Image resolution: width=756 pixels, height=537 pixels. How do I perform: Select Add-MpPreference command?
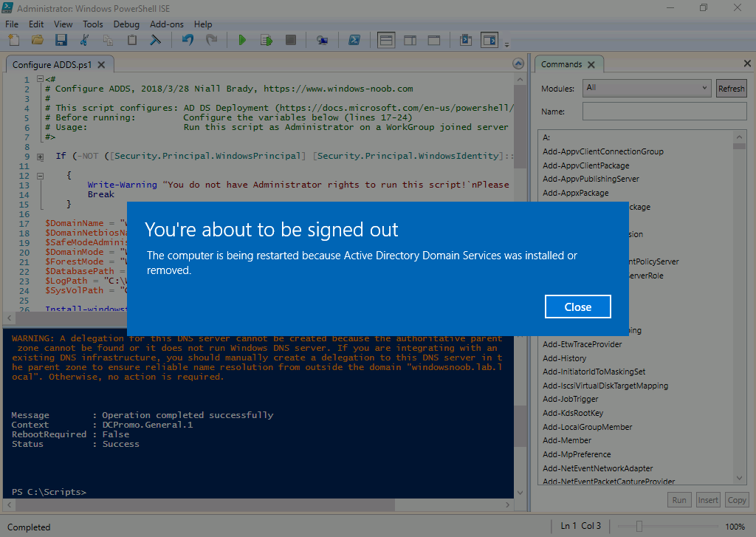click(x=576, y=454)
